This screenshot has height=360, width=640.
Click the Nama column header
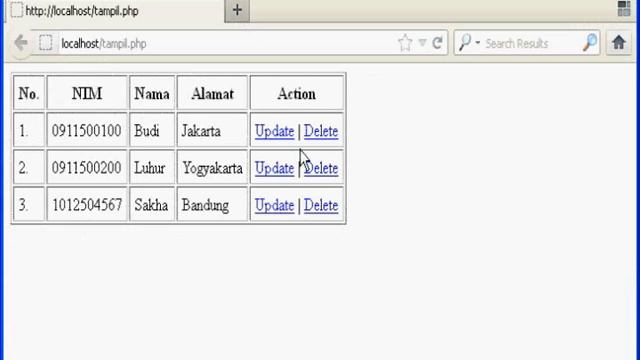click(x=152, y=93)
